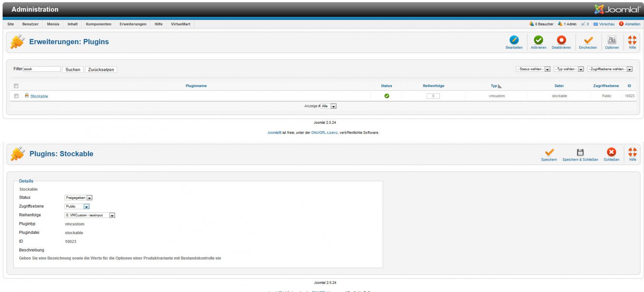Open the Erweiterungen menu

click(x=133, y=24)
